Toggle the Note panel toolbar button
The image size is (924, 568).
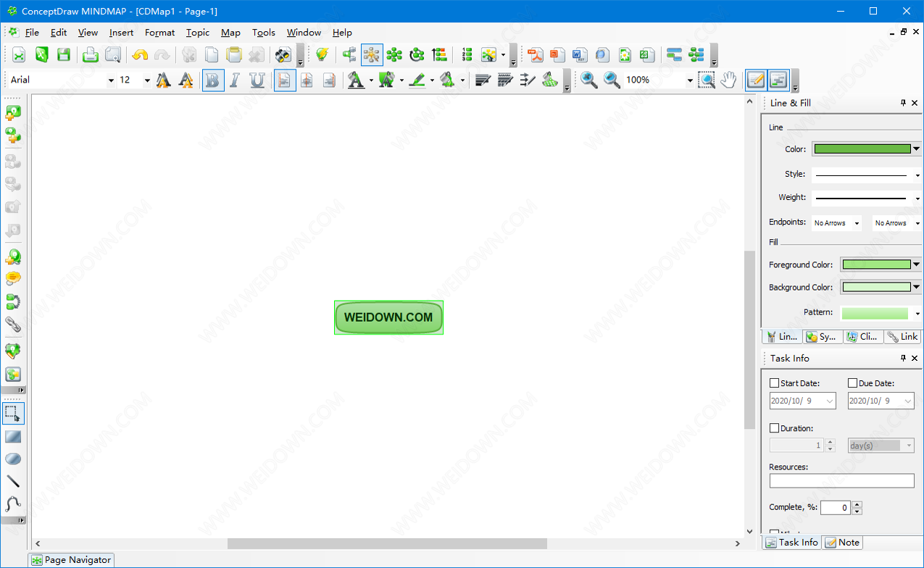[x=756, y=80]
